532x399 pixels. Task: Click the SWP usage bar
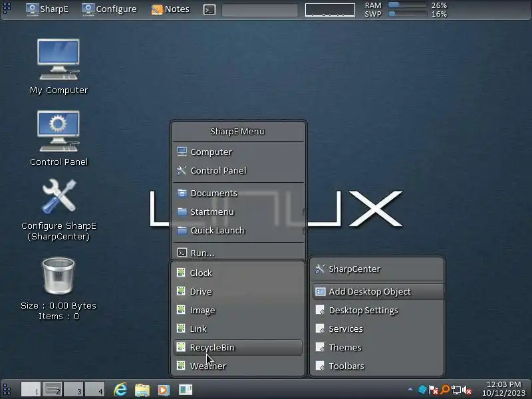[407, 14]
